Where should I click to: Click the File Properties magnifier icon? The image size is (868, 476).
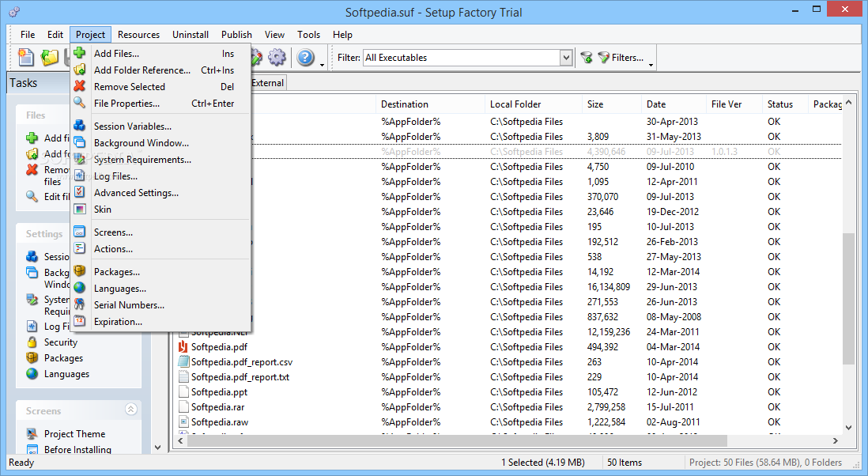tap(80, 103)
